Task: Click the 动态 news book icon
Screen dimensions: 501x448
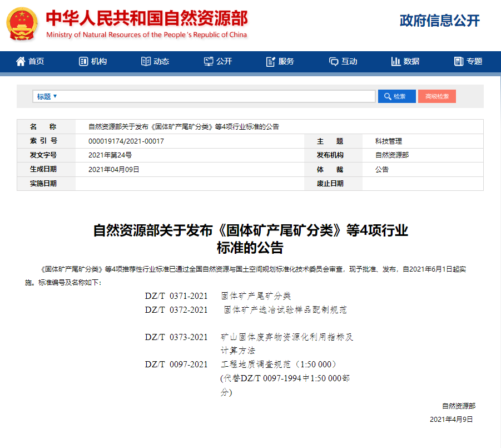Action: click(x=146, y=61)
